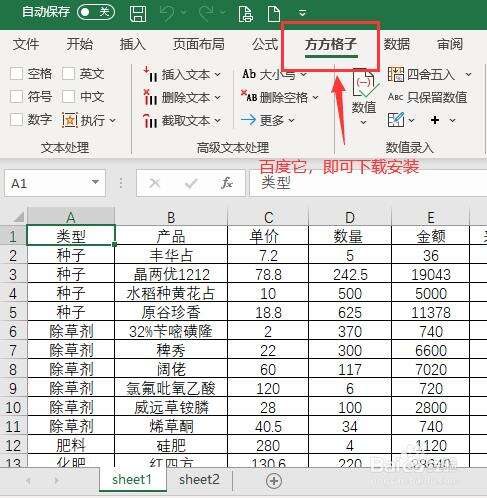Switch to the 审阅 ribbon tab
The width and height of the screenshot is (487, 498).
tap(450, 44)
